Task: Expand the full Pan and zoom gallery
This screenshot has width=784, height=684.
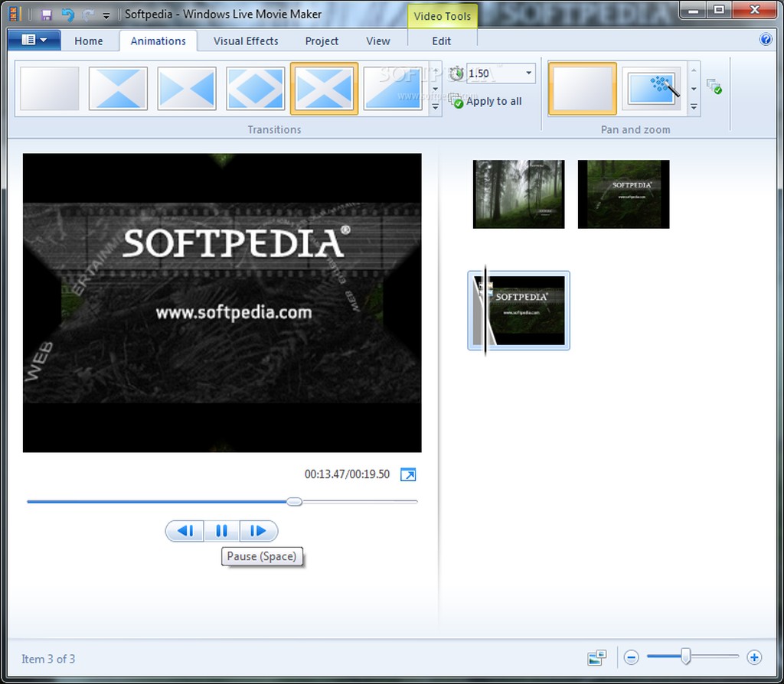Action: pos(694,107)
